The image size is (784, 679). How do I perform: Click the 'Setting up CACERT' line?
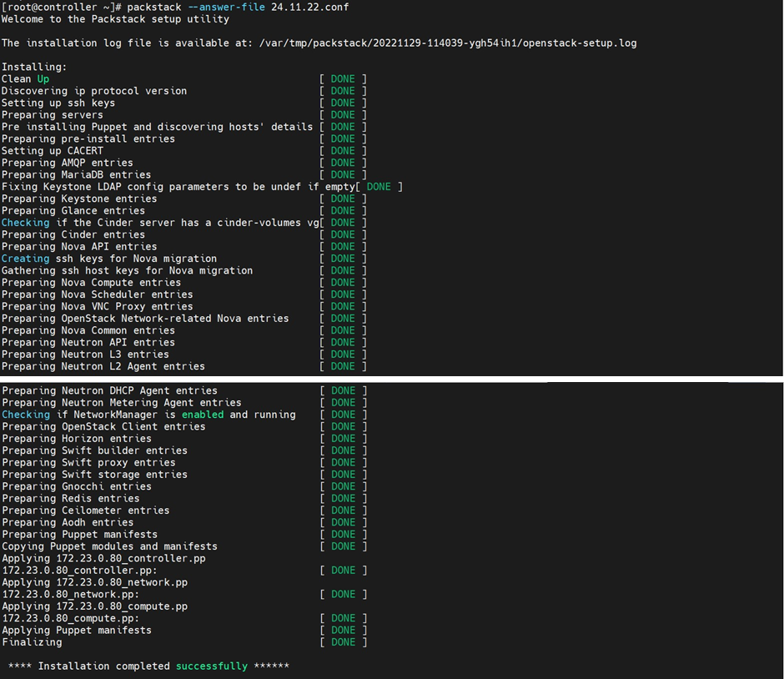pos(53,151)
